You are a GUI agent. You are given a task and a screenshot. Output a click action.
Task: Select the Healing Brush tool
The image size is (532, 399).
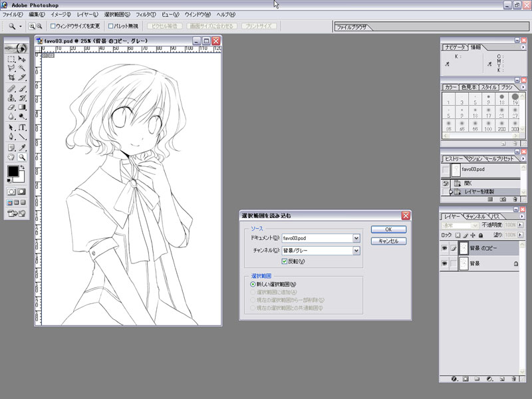[11, 89]
